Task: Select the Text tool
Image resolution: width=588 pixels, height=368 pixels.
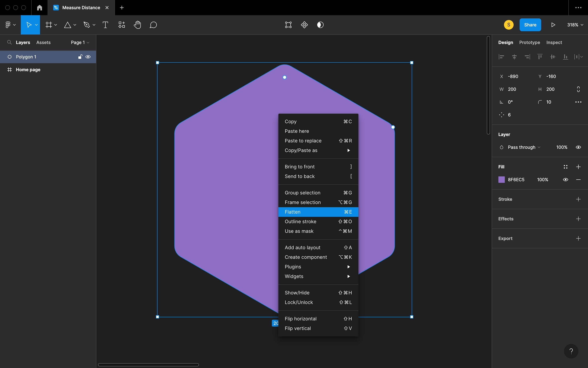Action: tap(105, 25)
